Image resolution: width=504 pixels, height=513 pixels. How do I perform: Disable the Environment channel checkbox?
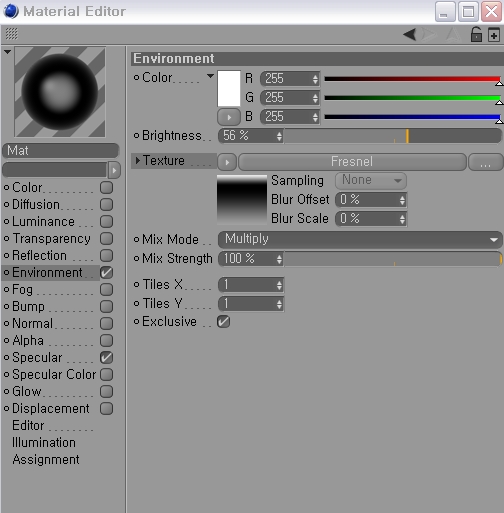click(x=107, y=273)
